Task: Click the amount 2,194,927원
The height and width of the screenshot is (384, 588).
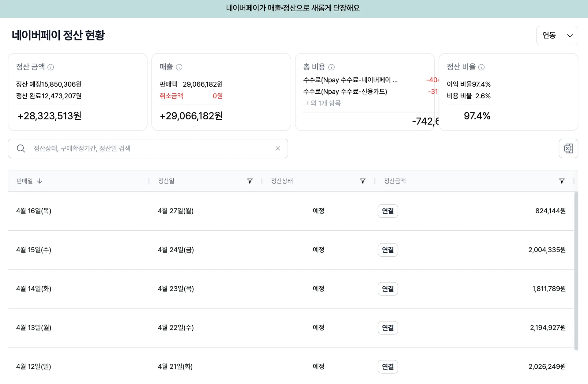Action: coord(548,327)
